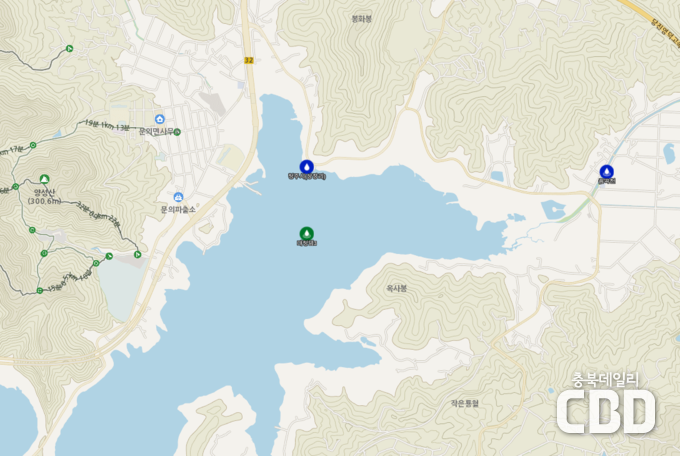Viewport: 680px width, 456px height.
Task: Click the green trail endpoint beside 문의면사무소 text
Action: pos(177,132)
